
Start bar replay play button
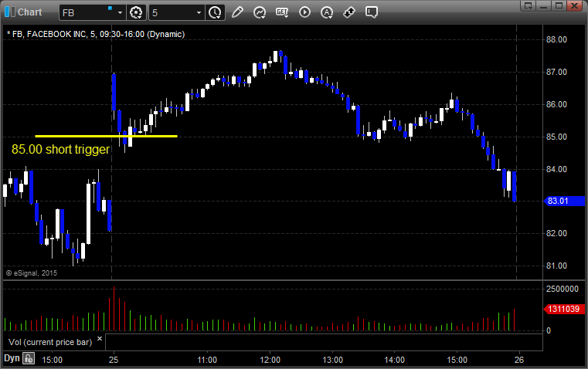click(304, 12)
